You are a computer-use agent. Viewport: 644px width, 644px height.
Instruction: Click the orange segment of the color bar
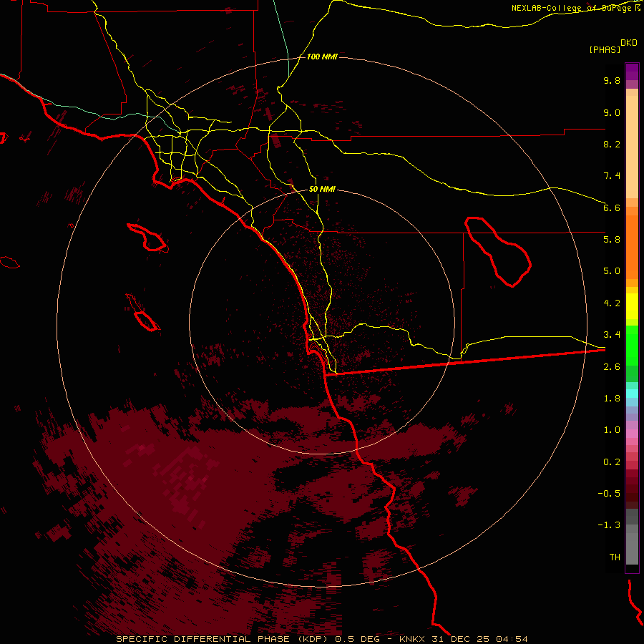[x=632, y=248]
